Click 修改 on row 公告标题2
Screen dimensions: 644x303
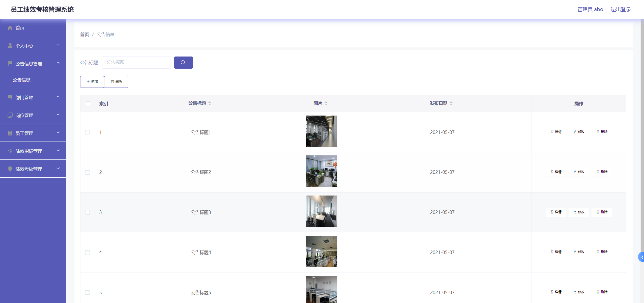point(578,172)
